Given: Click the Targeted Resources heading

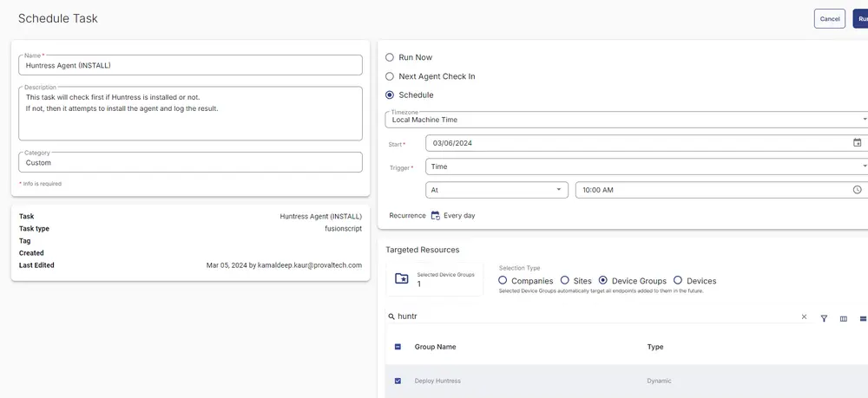Looking at the screenshot, I should tap(423, 250).
